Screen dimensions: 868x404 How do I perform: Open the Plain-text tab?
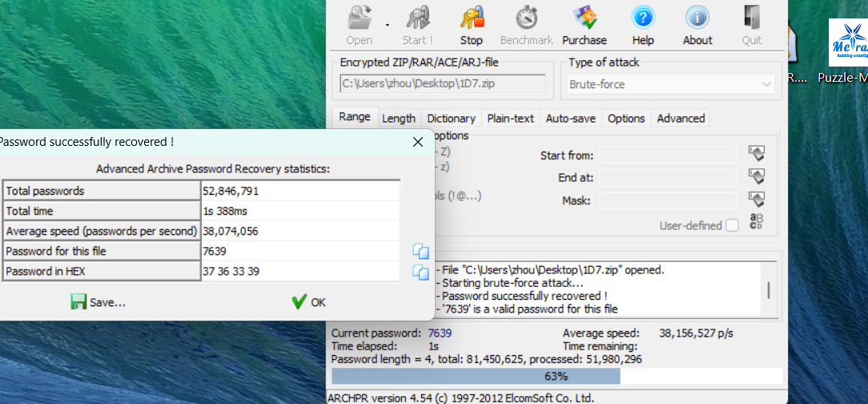pyautogui.click(x=510, y=118)
